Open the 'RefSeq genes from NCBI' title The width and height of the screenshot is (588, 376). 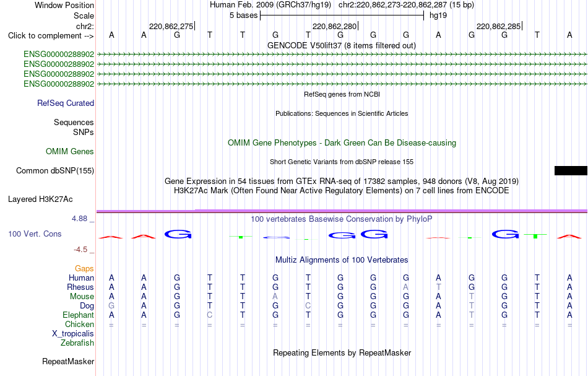click(x=342, y=94)
